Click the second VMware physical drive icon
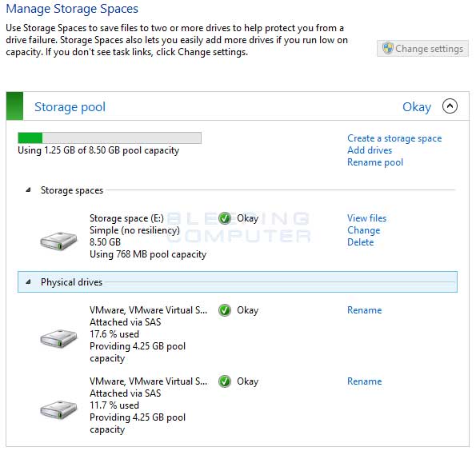 [x=58, y=409]
